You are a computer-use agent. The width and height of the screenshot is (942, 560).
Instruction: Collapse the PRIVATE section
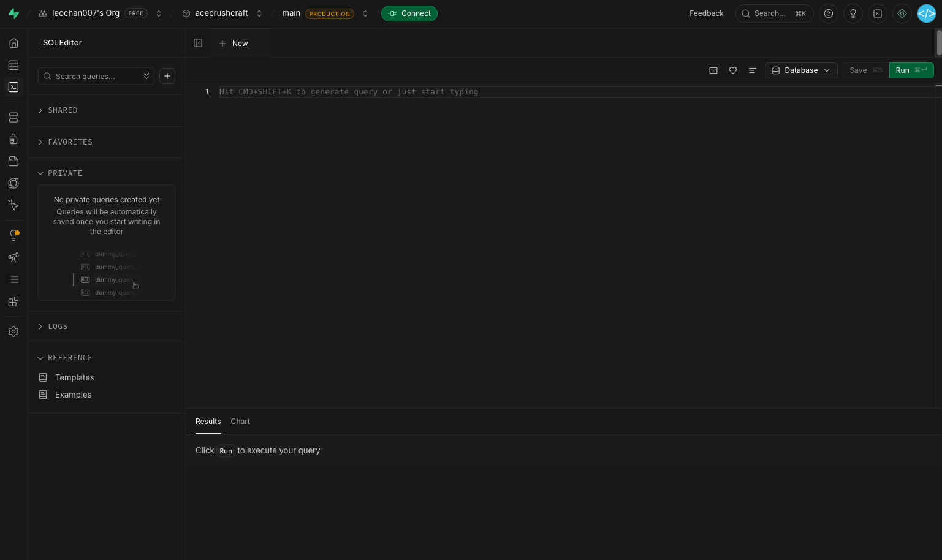[107, 173]
